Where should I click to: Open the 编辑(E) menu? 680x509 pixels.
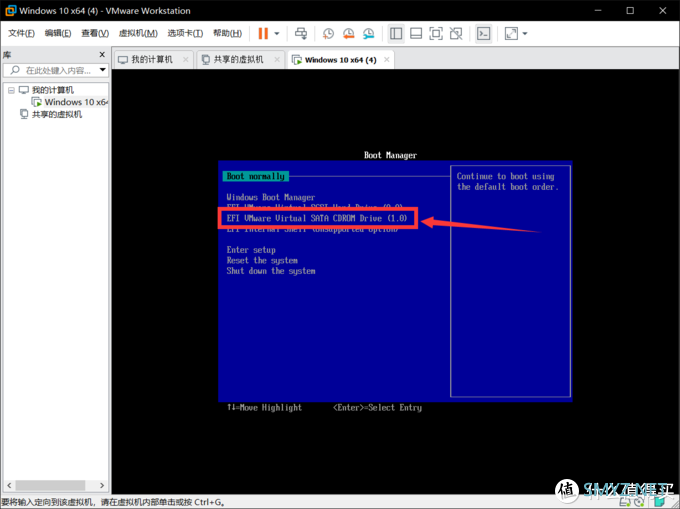pyautogui.click(x=58, y=33)
